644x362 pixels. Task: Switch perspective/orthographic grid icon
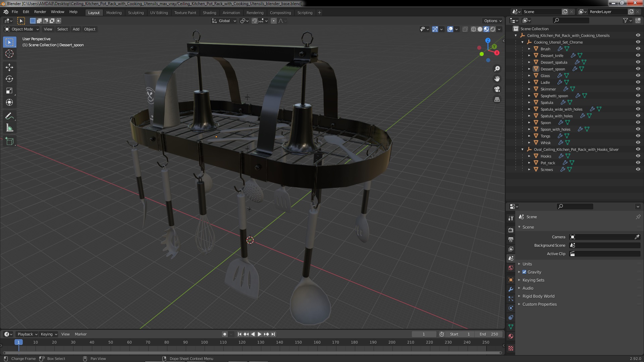[497, 100]
